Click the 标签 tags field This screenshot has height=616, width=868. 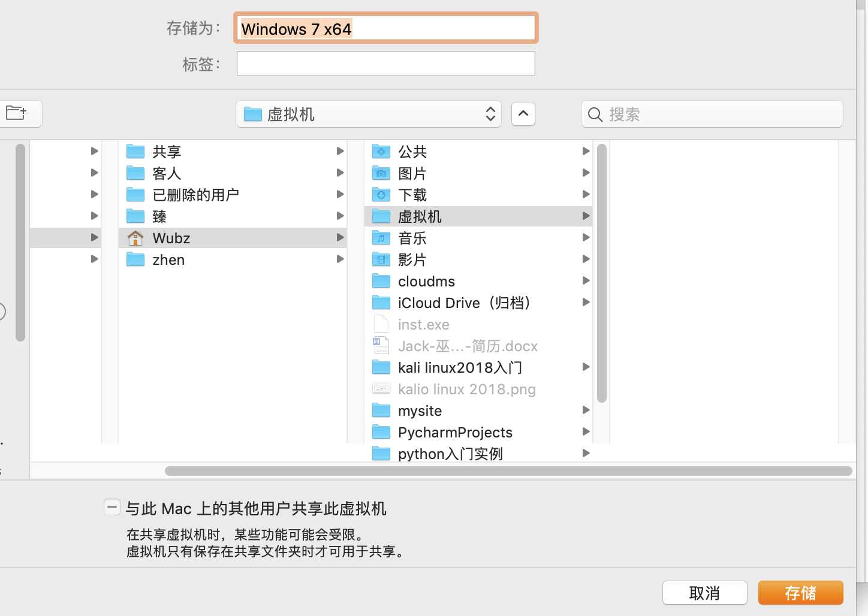386,64
